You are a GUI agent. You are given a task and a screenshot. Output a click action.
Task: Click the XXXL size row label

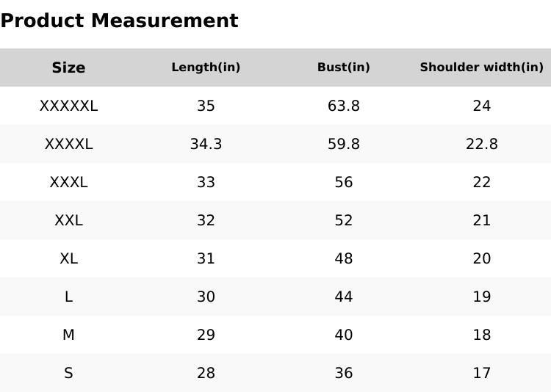tap(68, 182)
